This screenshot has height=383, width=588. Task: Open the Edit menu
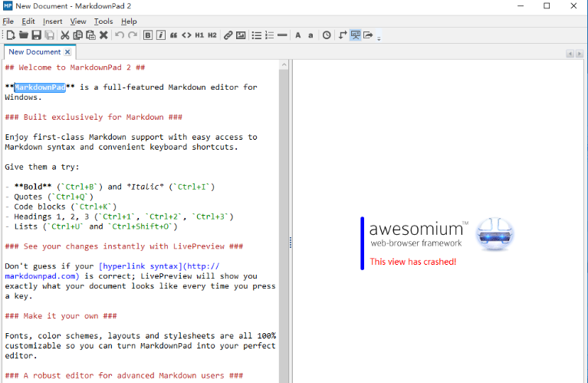point(28,21)
